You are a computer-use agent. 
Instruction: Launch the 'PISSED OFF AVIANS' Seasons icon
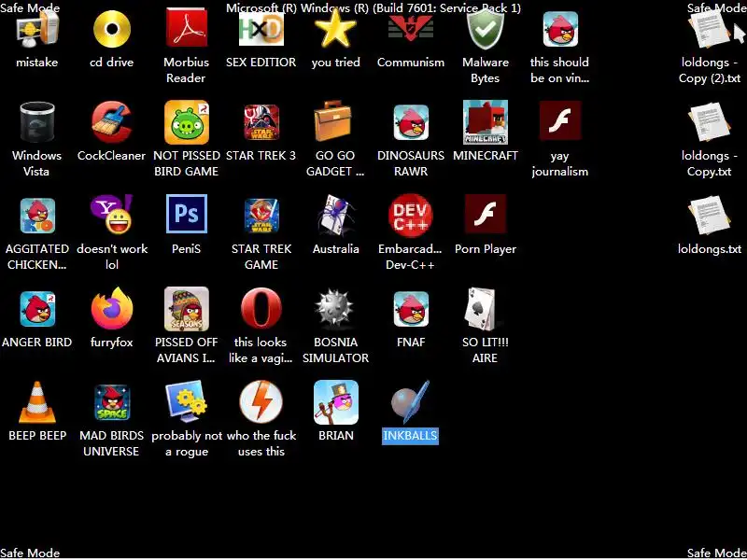click(x=186, y=309)
